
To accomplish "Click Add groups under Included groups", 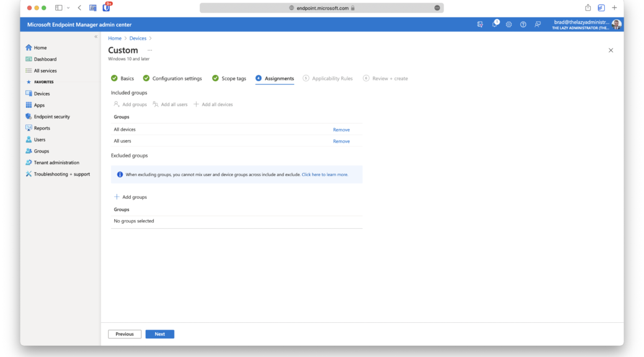I will [130, 104].
